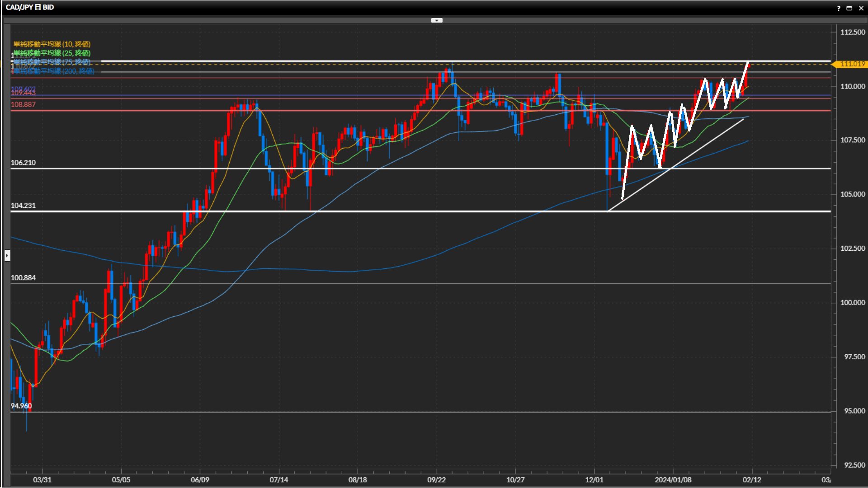
Task: Maximize the CAD/JPY chart window
Action: coord(849,8)
